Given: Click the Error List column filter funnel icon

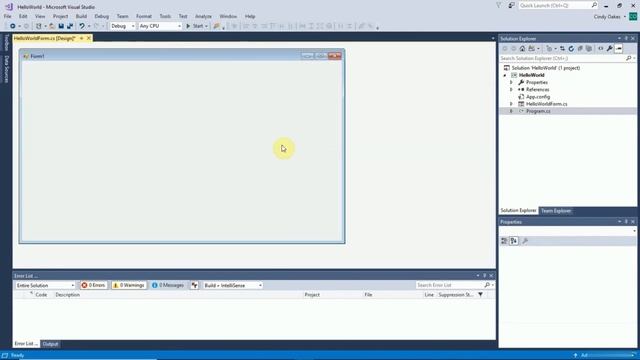Looking at the screenshot, I should click(x=481, y=295).
